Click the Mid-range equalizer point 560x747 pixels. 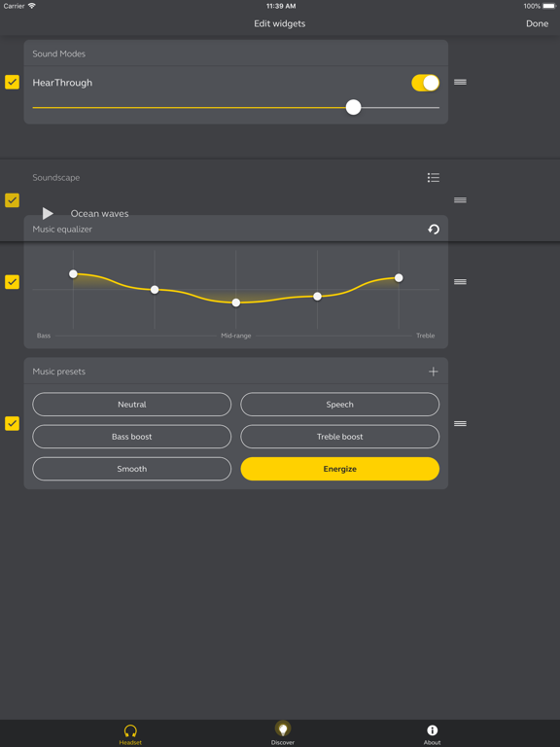[x=235, y=302]
